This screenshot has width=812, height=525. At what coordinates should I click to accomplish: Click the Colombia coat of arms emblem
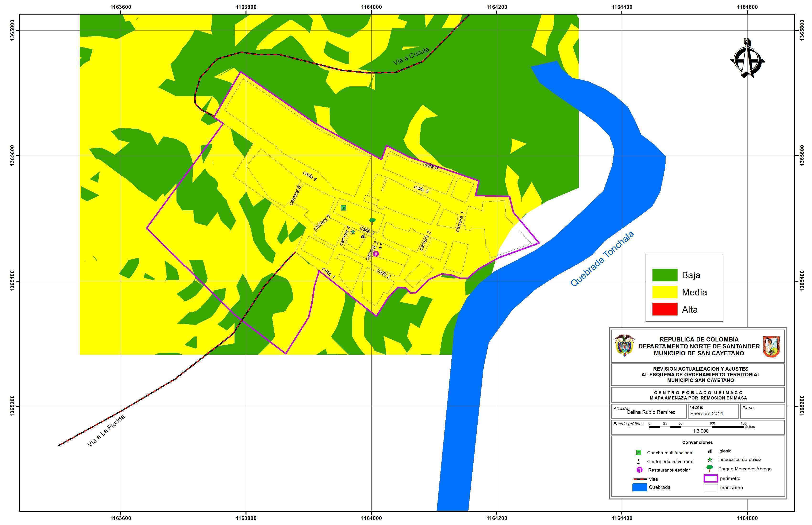[624, 345]
